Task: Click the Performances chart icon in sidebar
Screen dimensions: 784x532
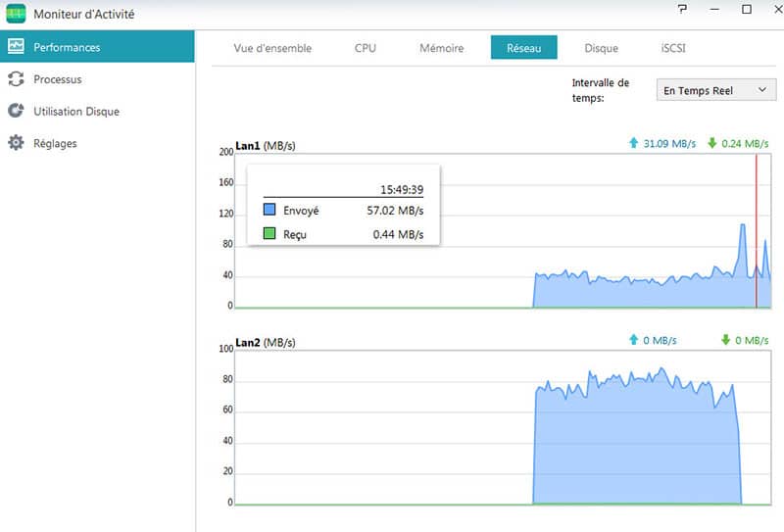Action: tap(16, 46)
